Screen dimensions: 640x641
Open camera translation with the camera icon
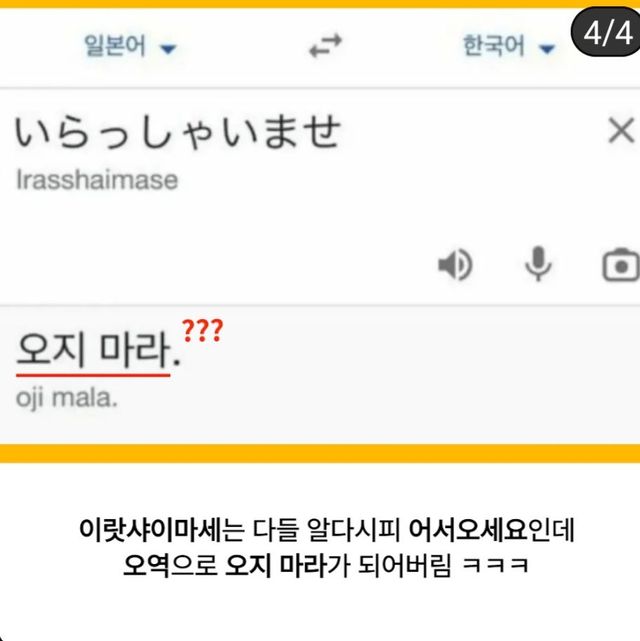(x=621, y=264)
